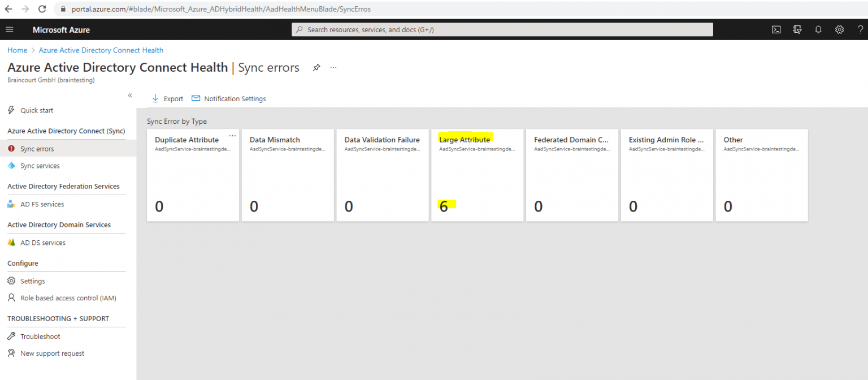Select Quick start in the sidebar

coord(37,110)
